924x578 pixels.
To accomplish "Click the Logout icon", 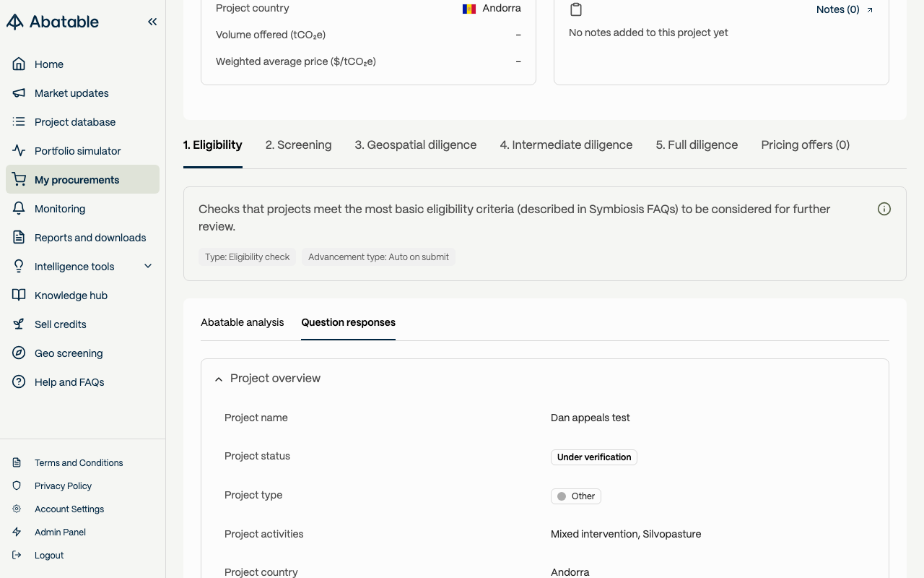I will pos(17,555).
